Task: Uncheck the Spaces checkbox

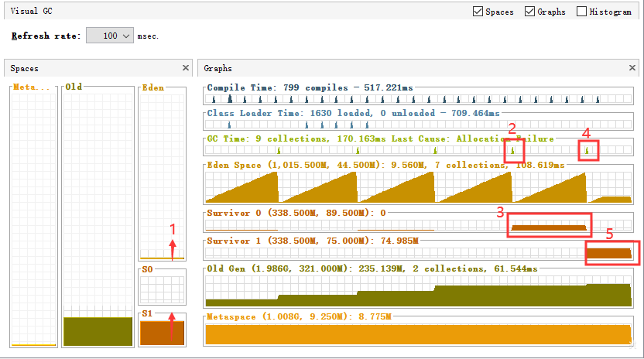Action: (x=478, y=12)
